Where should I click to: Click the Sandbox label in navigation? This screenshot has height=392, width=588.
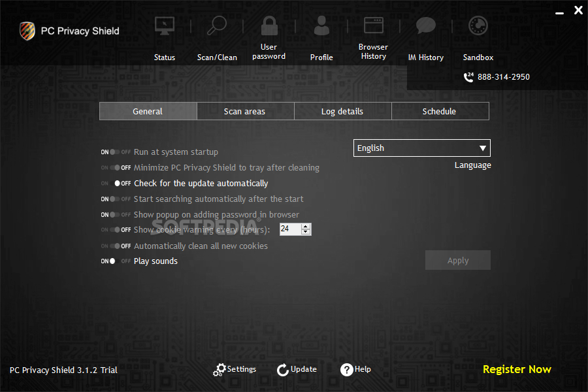(478, 57)
